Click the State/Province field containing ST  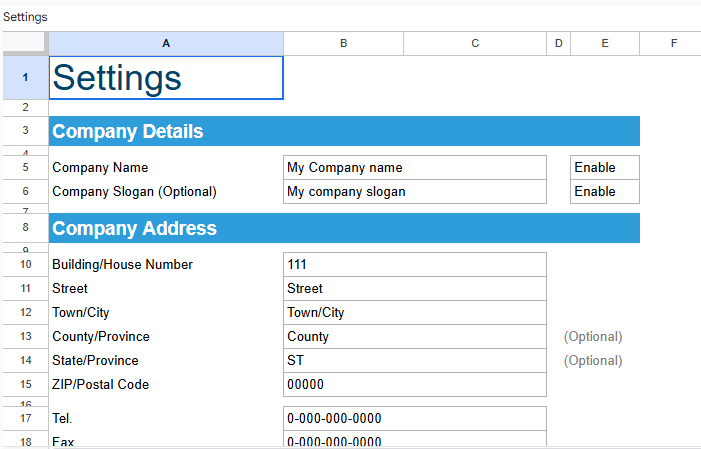(415, 361)
